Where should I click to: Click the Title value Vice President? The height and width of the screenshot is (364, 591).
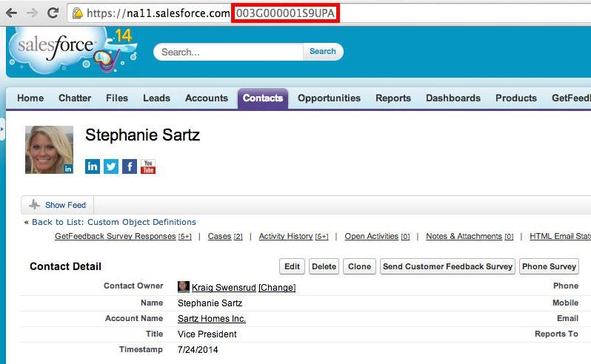tap(207, 334)
